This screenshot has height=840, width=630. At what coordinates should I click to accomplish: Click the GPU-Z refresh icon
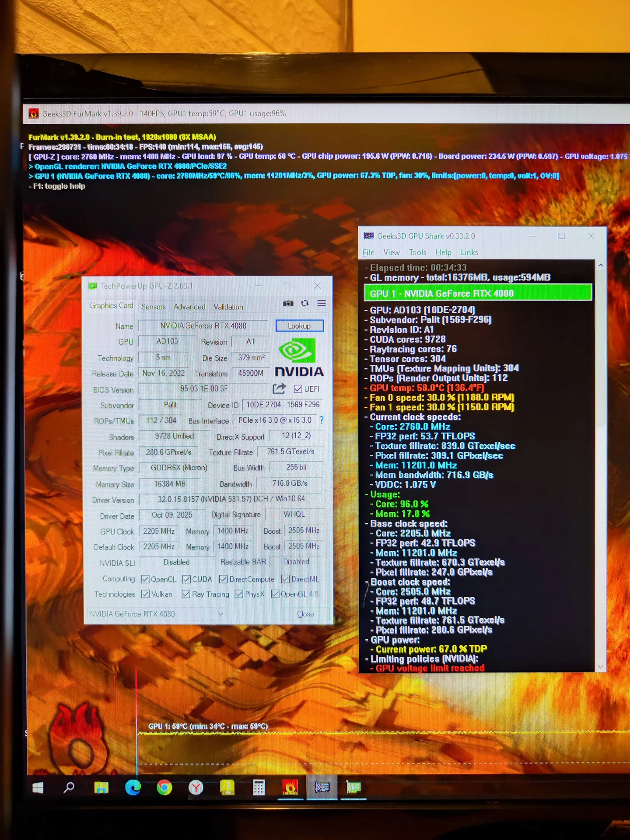(x=305, y=303)
